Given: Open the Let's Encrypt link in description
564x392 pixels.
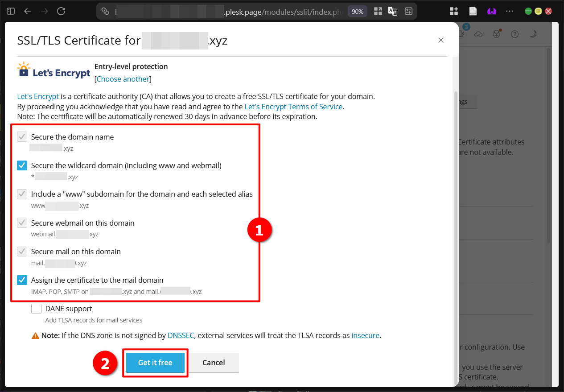Looking at the screenshot, I should pos(38,96).
